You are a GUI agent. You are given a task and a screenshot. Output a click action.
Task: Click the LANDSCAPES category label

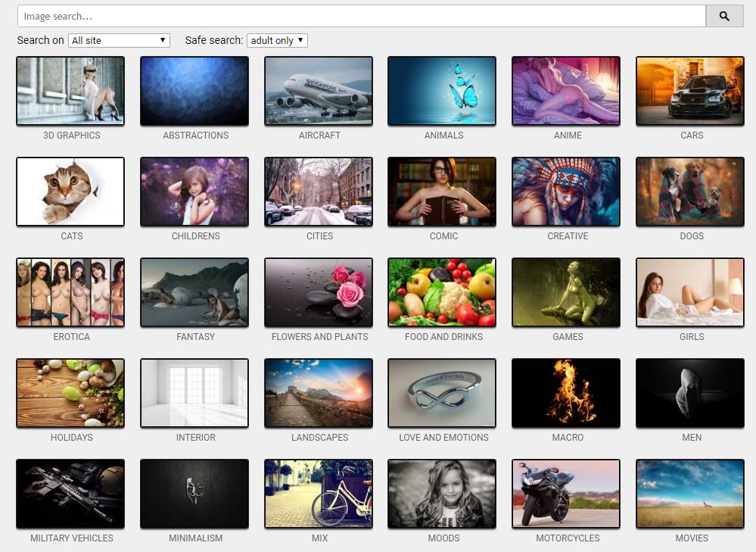319,438
